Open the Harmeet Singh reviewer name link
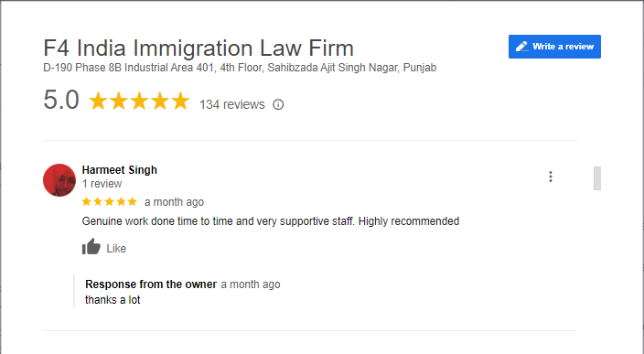This screenshot has width=644, height=354. [x=120, y=169]
